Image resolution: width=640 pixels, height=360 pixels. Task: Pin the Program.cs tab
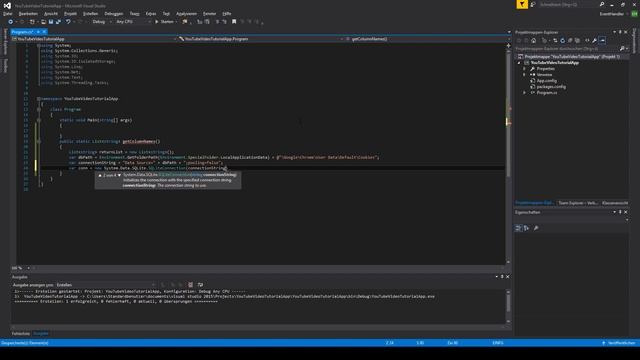[38, 32]
